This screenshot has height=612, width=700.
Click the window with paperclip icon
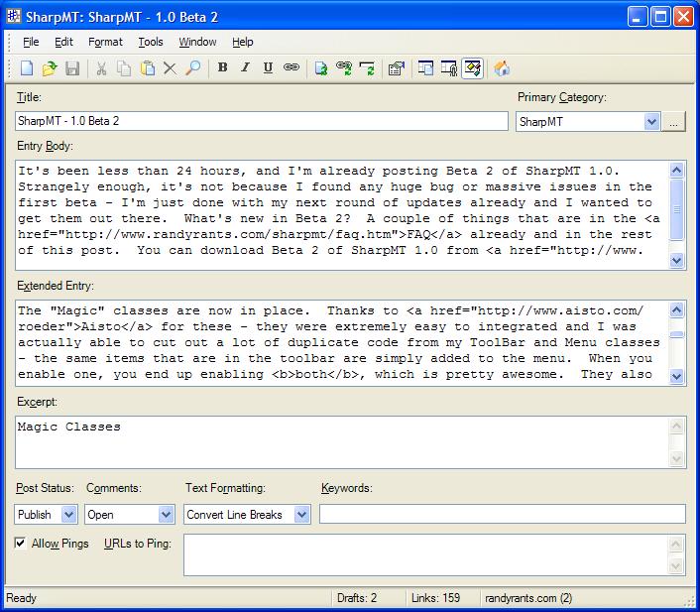point(449,68)
